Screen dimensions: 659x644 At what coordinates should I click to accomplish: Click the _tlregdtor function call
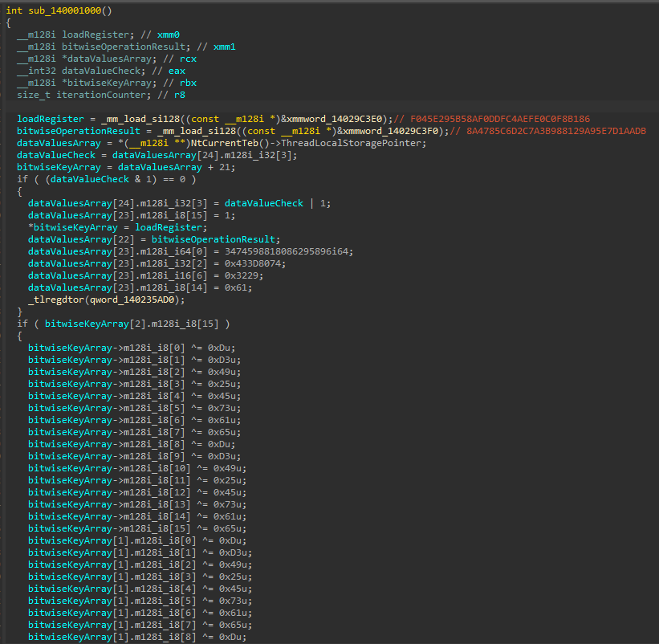[58, 300]
